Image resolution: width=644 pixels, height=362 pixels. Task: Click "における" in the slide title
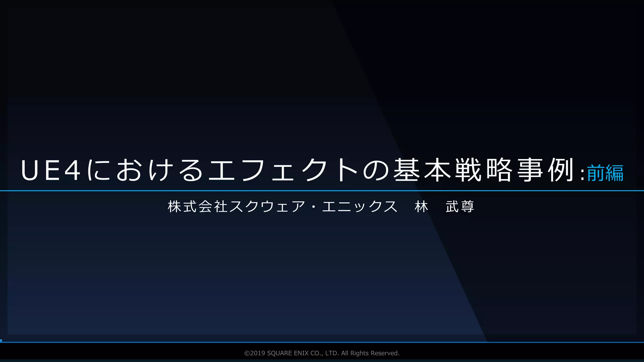click(x=145, y=170)
